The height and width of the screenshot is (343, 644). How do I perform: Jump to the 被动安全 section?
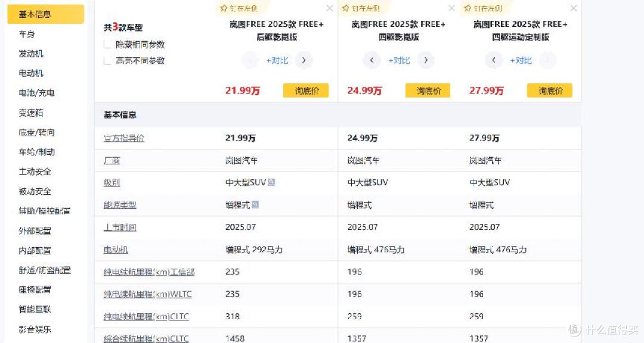(35, 191)
